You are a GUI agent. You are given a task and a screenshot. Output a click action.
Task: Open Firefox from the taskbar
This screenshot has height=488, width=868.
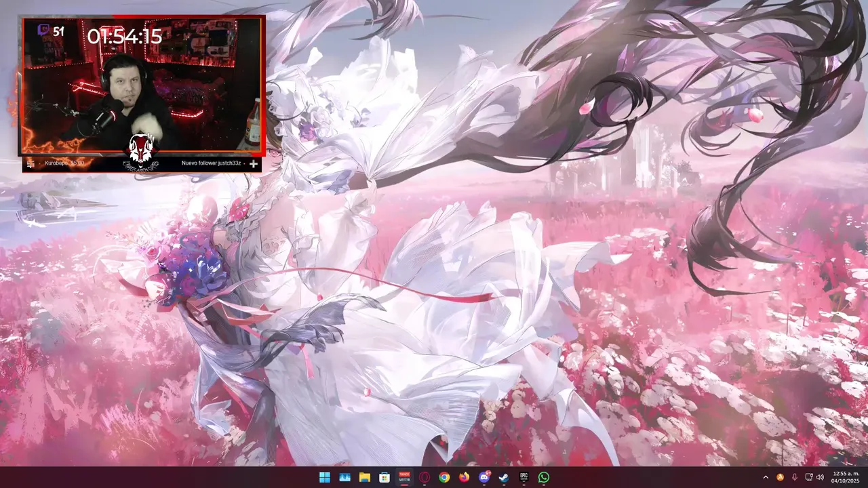tap(464, 477)
